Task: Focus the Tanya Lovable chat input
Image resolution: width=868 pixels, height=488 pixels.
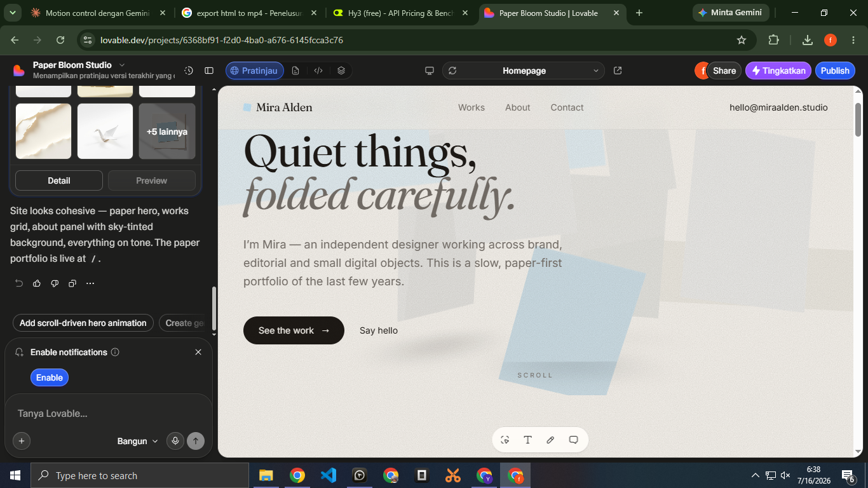Action: pyautogui.click(x=108, y=414)
